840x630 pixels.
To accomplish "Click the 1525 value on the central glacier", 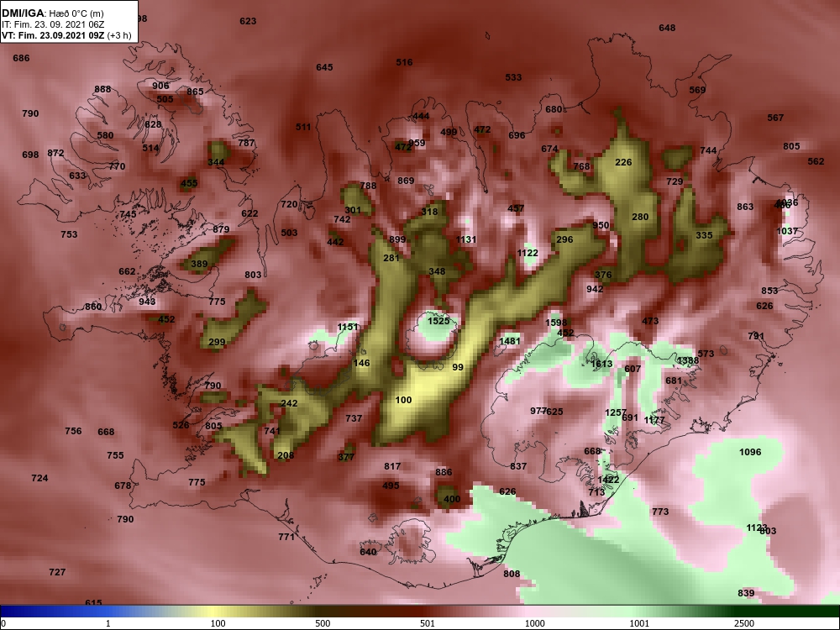I will tap(438, 321).
